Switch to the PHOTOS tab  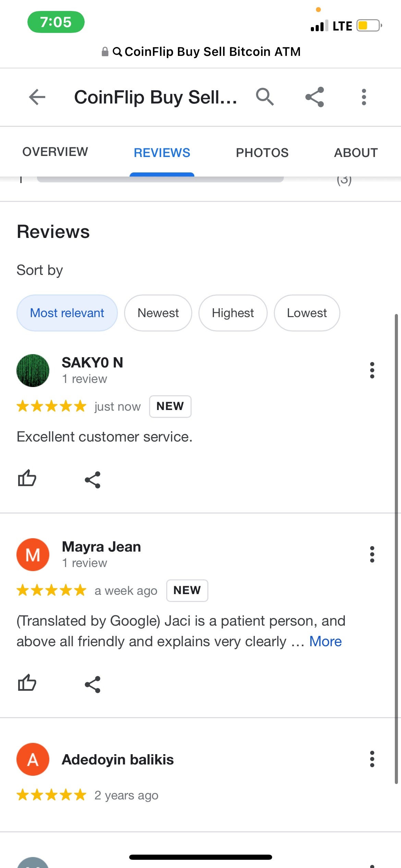point(262,153)
